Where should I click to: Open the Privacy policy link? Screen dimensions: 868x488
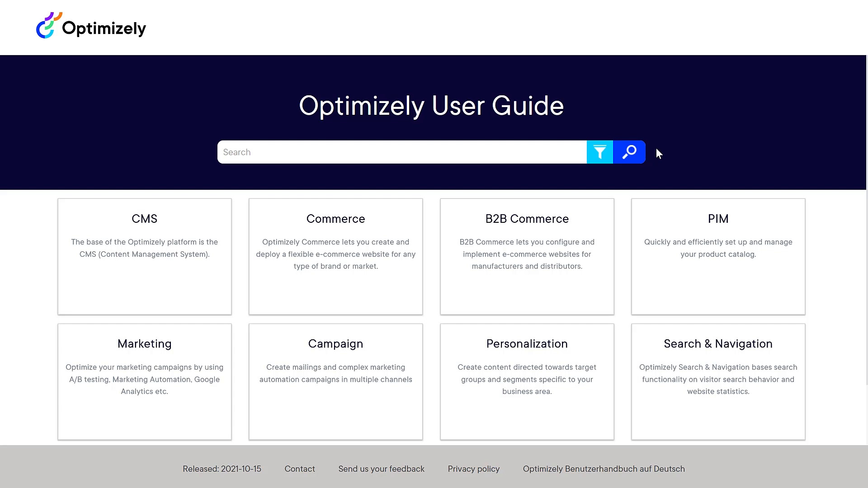click(x=473, y=469)
